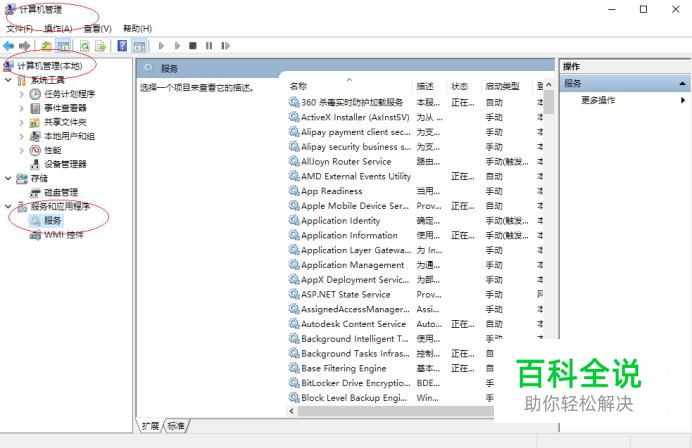This screenshot has width=692, height=448.
Task: Click the Up one level folder icon
Action: point(46,45)
